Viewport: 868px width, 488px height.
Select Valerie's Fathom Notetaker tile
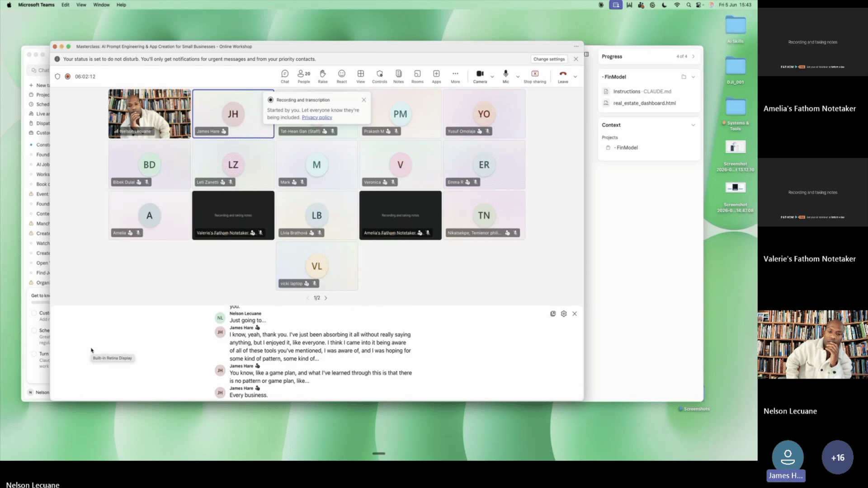coord(233,215)
